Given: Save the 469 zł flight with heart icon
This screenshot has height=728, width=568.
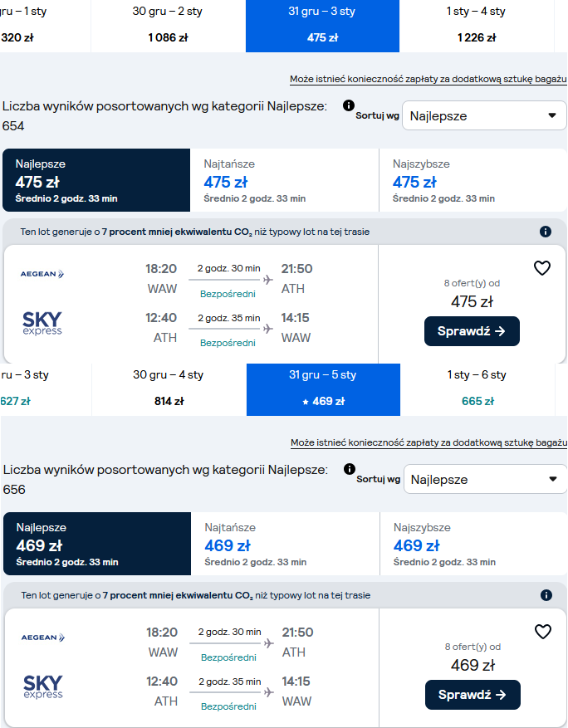Looking at the screenshot, I should tap(543, 632).
